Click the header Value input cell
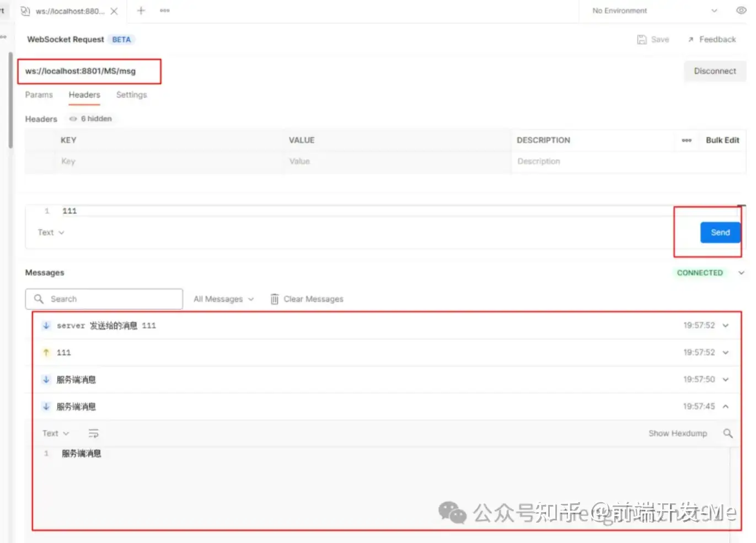 coord(397,162)
